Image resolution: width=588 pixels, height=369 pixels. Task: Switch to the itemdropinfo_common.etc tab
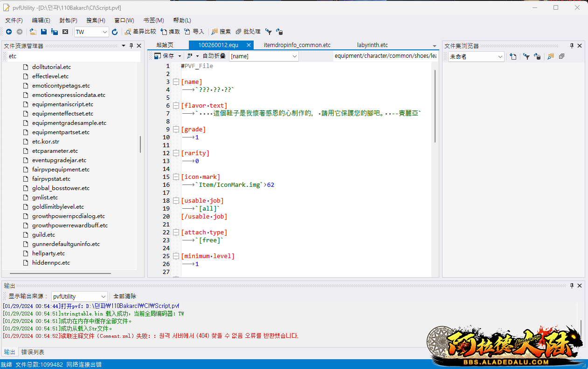coord(297,45)
